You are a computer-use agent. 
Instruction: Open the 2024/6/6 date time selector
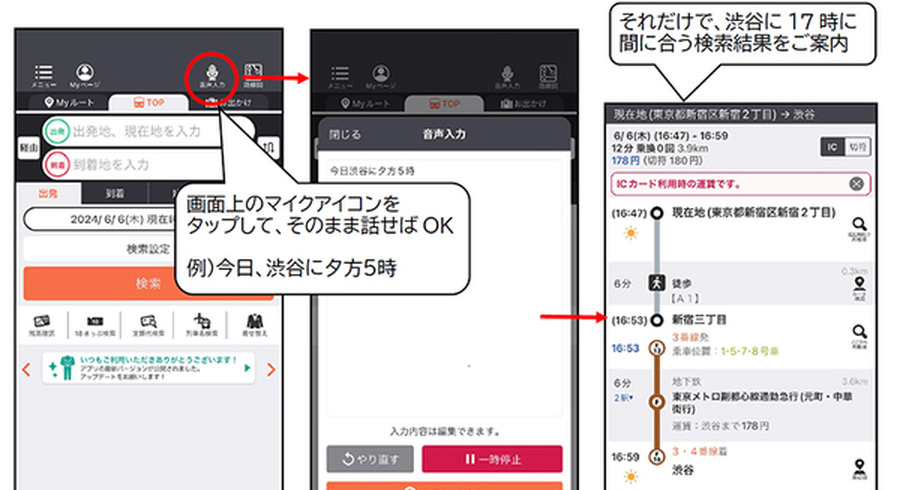click(x=100, y=220)
